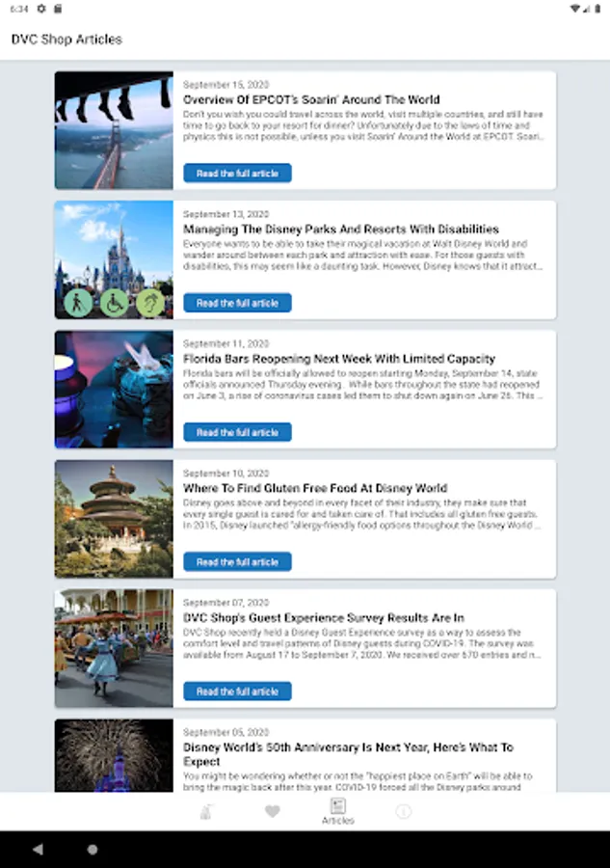610x868 pixels.
Task: Click the gluten free article summary text
Action: click(361, 514)
